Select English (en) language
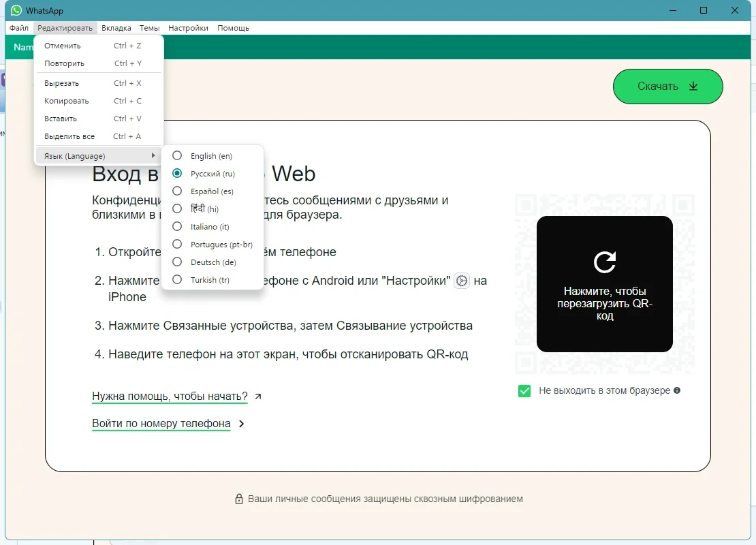Image resolution: width=756 pixels, height=545 pixels. (x=212, y=156)
